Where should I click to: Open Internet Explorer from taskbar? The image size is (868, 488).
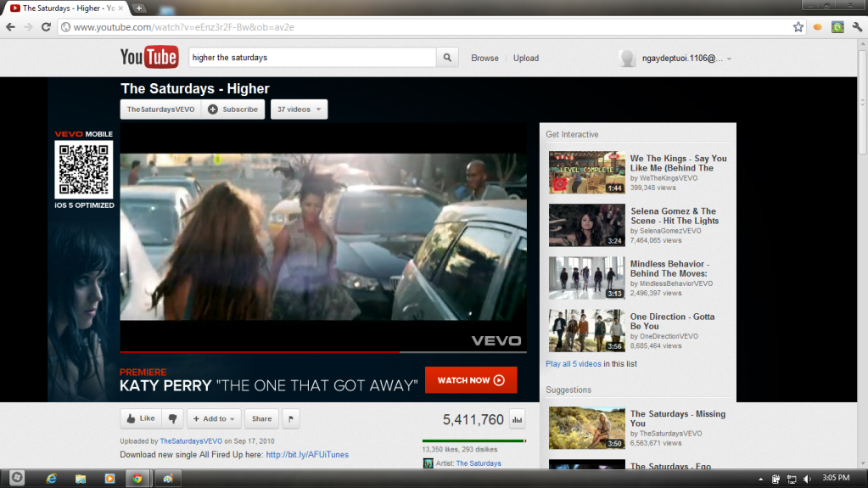[x=52, y=478]
